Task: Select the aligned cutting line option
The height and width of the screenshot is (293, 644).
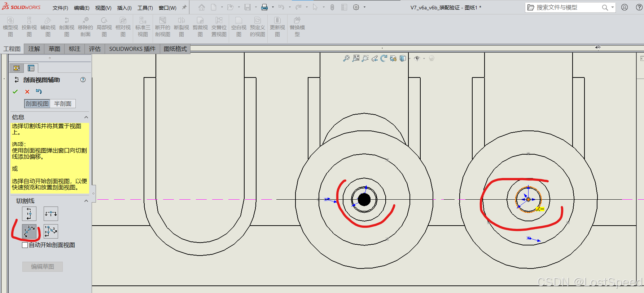Action: pos(51,231)
